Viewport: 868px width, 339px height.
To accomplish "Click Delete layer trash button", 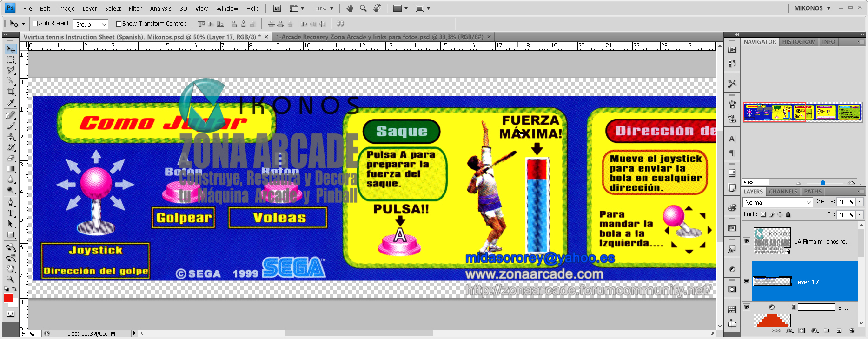I will click(852, 331).
